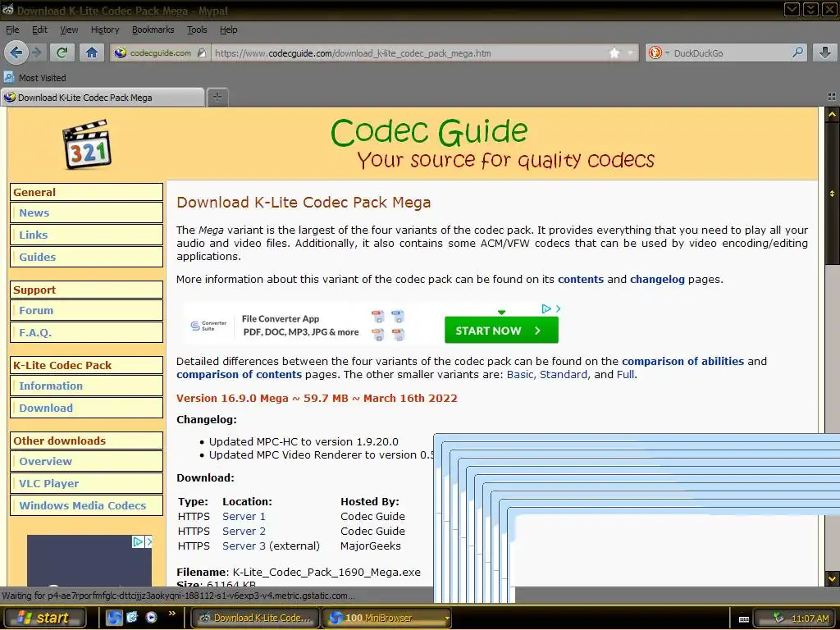Open the Edit menu

[39, 30]
